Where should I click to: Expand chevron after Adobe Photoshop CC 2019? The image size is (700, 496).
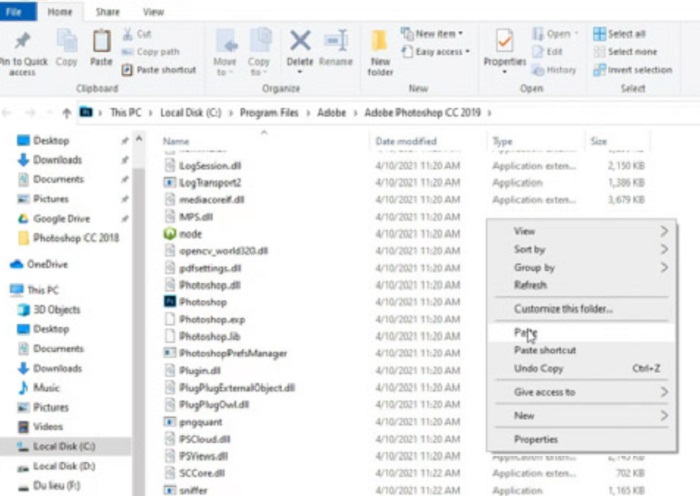(x=489, y=113)
